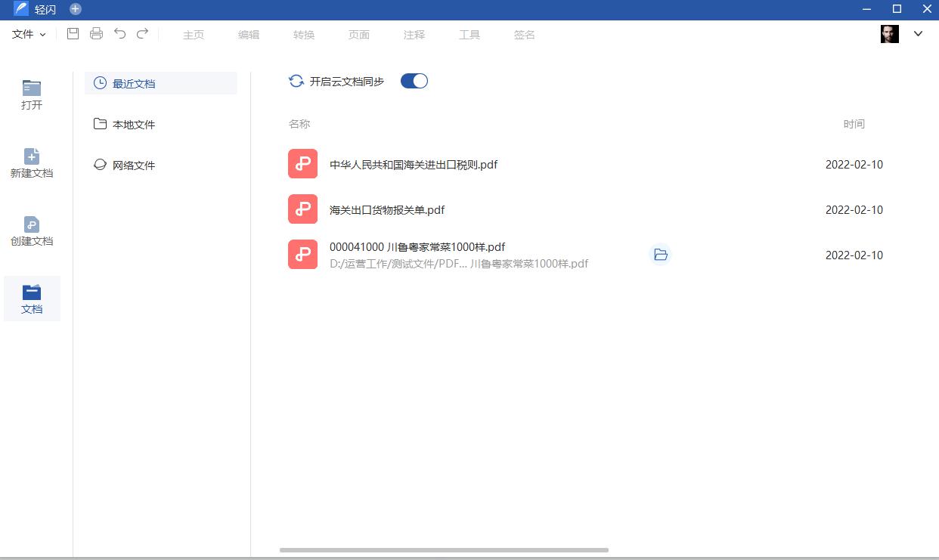Toggle the 开启云文档同步 switch

coord(414,81)
